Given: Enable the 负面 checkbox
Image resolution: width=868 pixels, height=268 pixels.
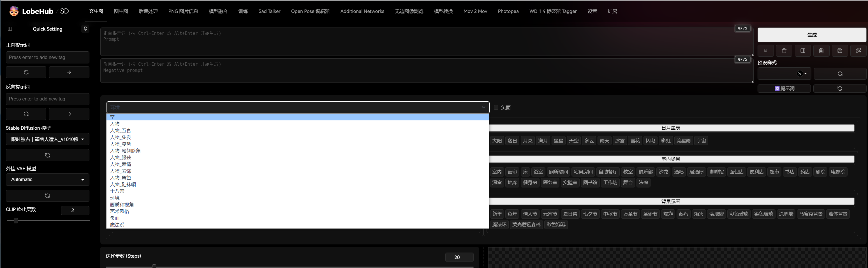Looking at the screenshot, I should (496, 107).
